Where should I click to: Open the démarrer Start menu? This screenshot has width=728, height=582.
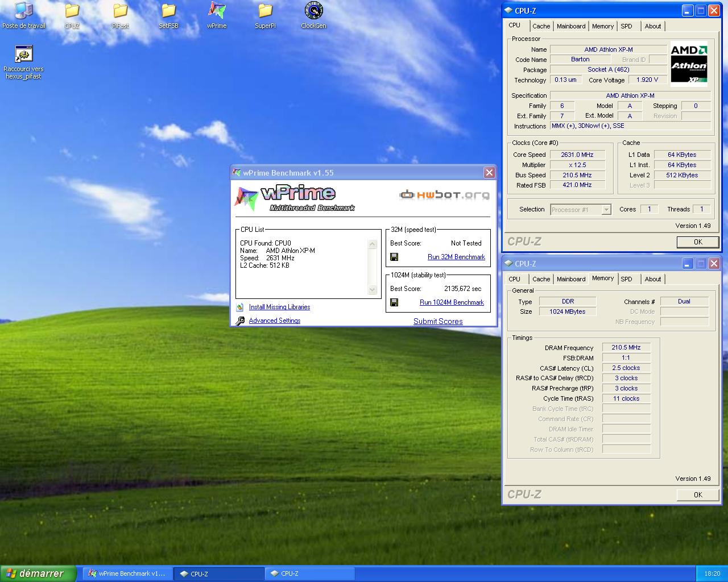click(x=38, y=573)
